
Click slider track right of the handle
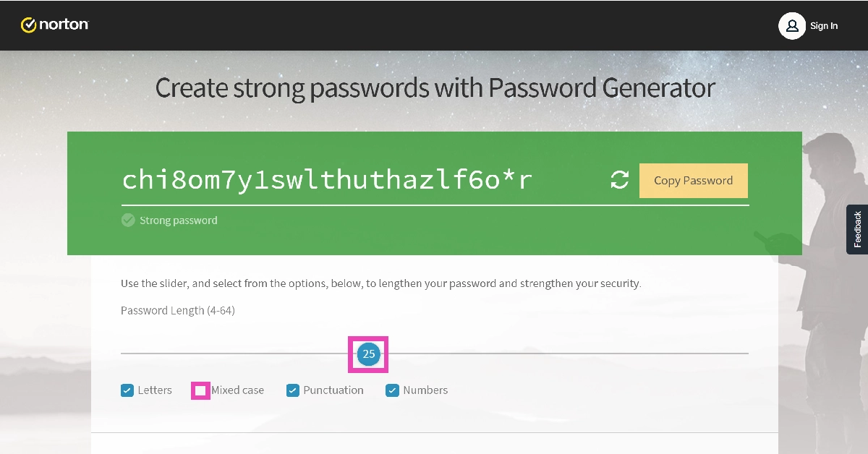(564, 354)
